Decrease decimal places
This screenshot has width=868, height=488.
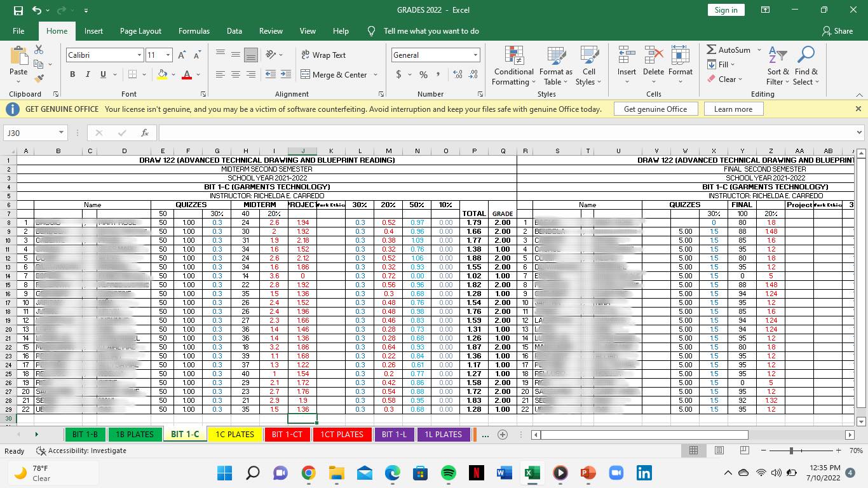(x=474, y=74)
